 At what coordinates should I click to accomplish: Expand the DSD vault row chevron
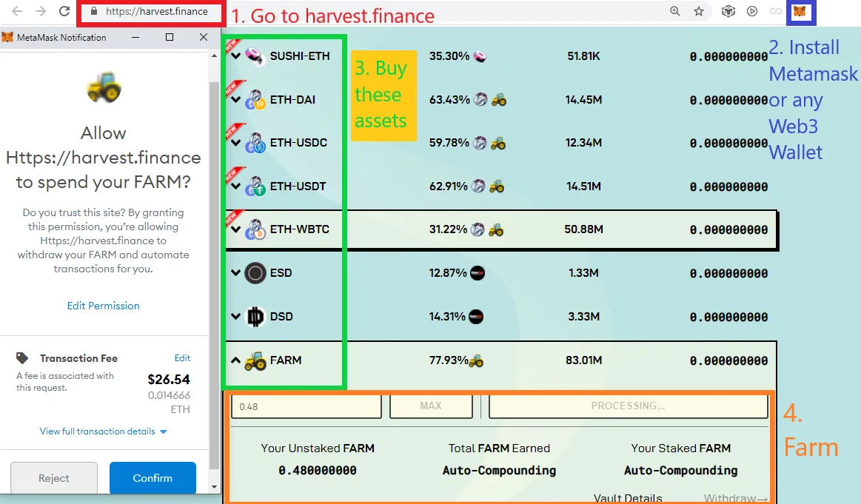pos(236,316)
